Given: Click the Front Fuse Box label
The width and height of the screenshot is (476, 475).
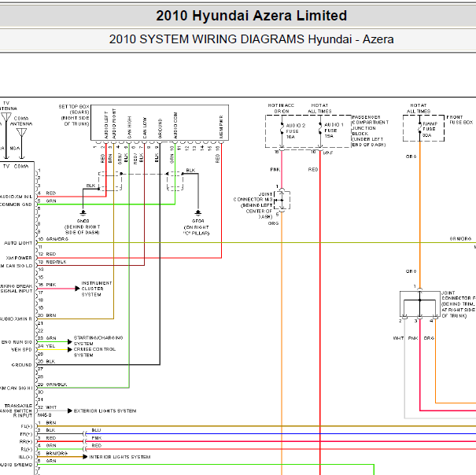Looking at the screenshot, I should pos(459,120).
